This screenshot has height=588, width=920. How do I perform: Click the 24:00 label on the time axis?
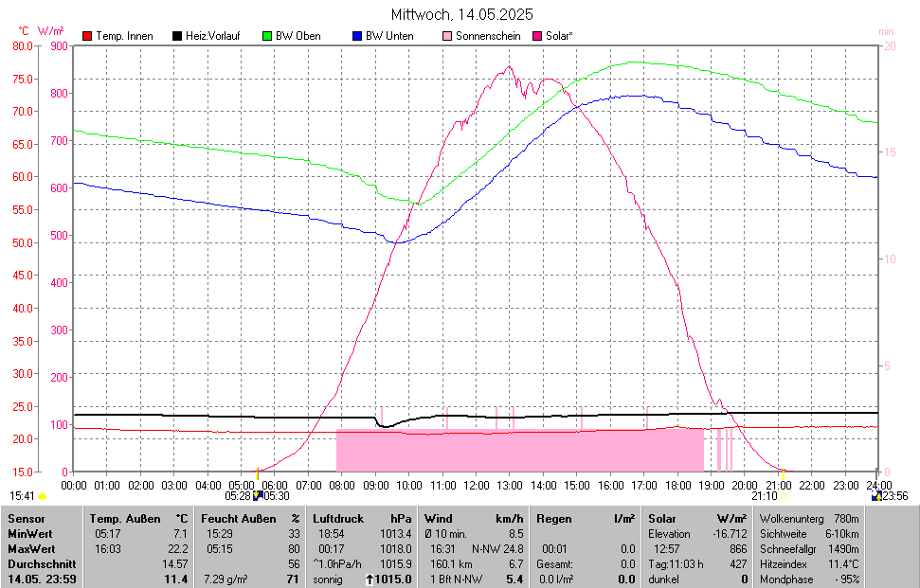pos(878,486)
